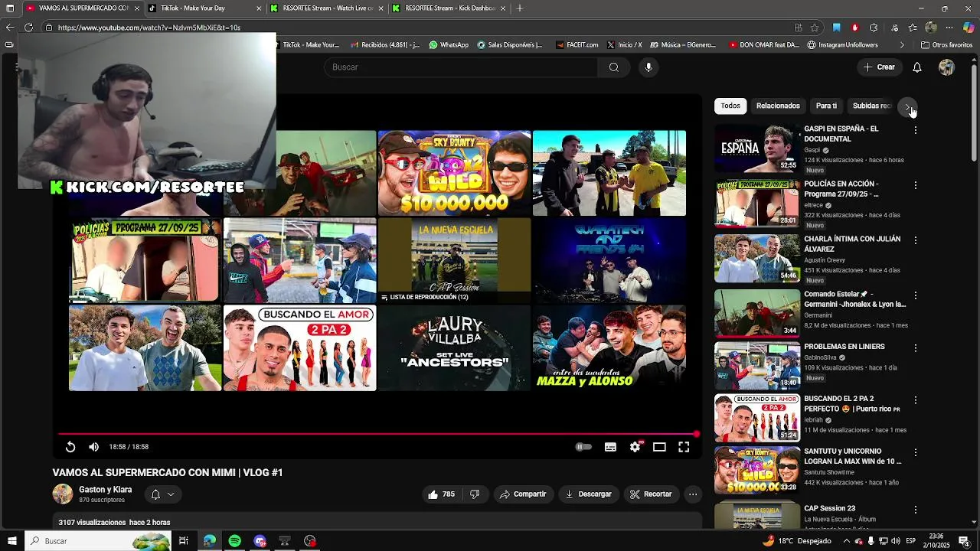Open the Laury Villalba Ancestors endscreen video
Viewport: 980px width, 551px height.
coord(454,348)
